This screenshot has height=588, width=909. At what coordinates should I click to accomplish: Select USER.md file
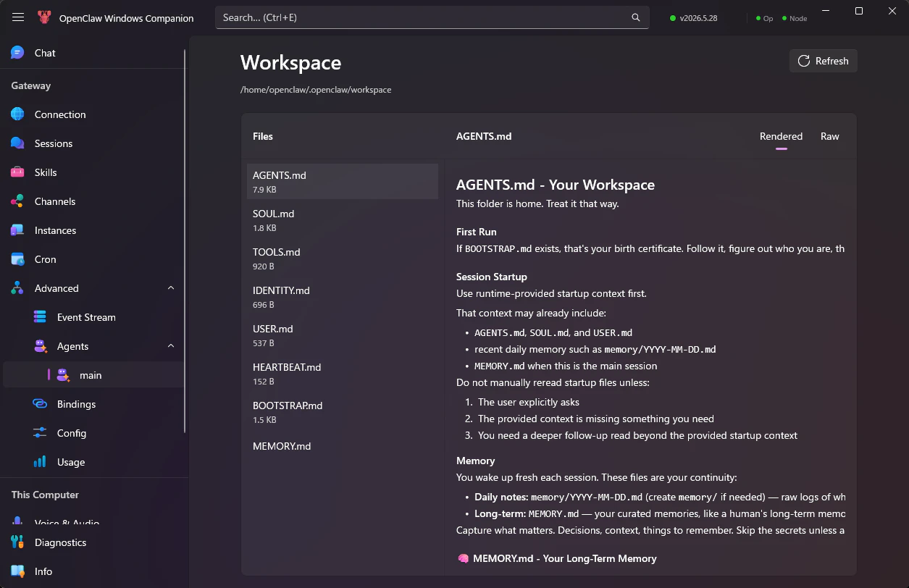point(343,335)
